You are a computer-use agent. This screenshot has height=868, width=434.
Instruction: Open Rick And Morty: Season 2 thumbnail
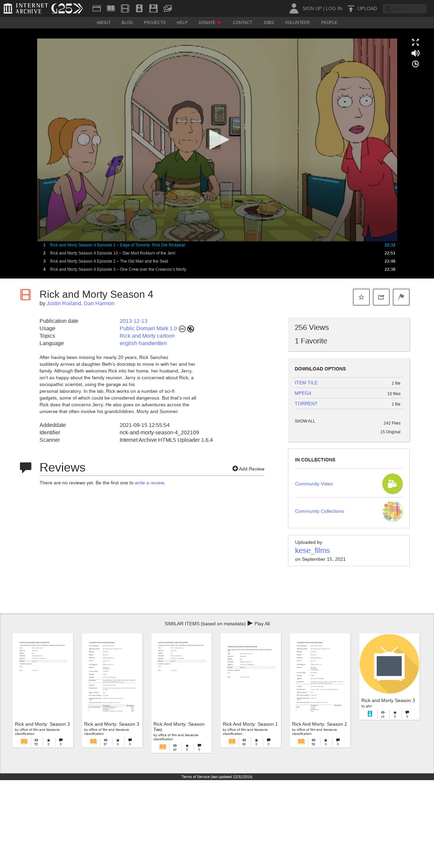[320, 676]
